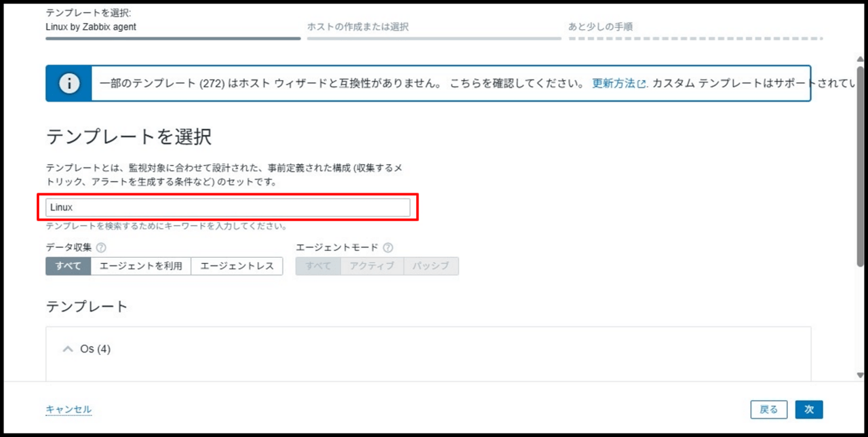Collapse the Os (4) template group chevron
868x437 pixels.
(67, 349)
